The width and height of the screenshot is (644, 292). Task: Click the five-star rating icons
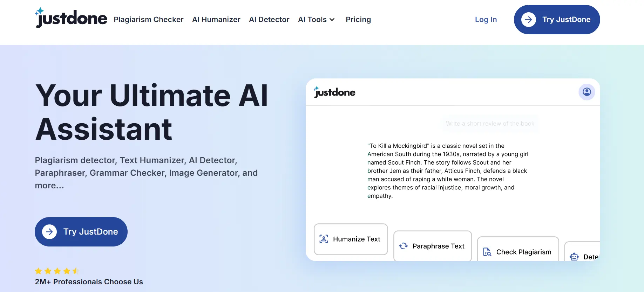click(x=57, y=271)
